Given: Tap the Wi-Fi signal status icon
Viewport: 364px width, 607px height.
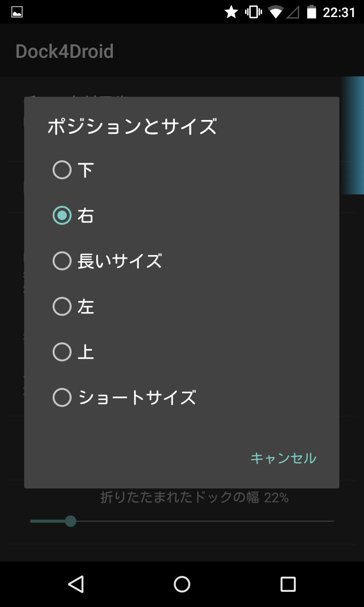Looking at the screenshot, I should (275, 12).
